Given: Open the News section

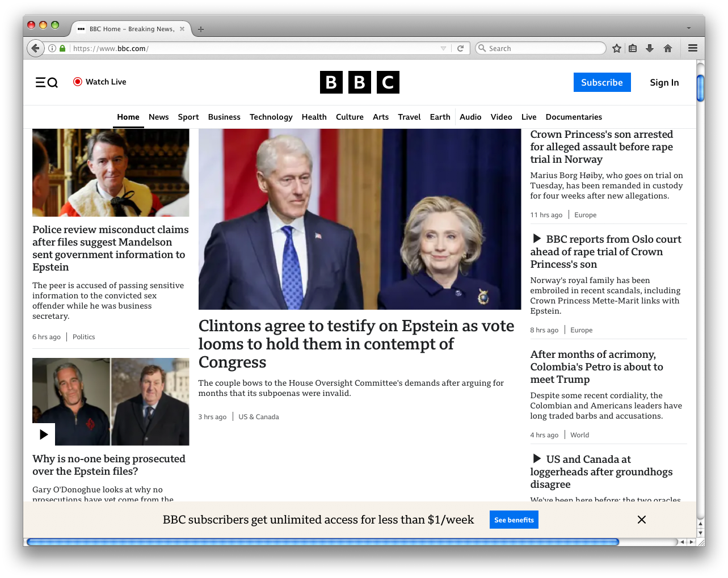Looking at the screenshot, I should click(x=159, y=117).
